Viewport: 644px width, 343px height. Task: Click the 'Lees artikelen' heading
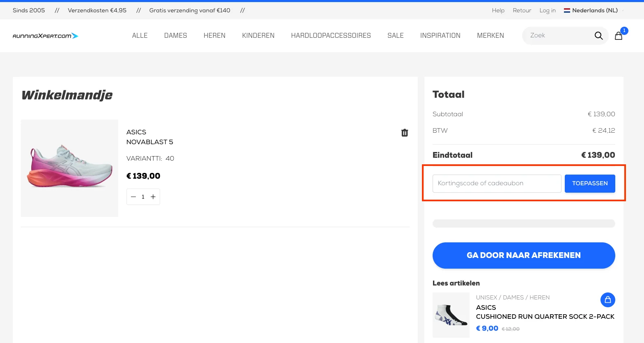[456, 283]
